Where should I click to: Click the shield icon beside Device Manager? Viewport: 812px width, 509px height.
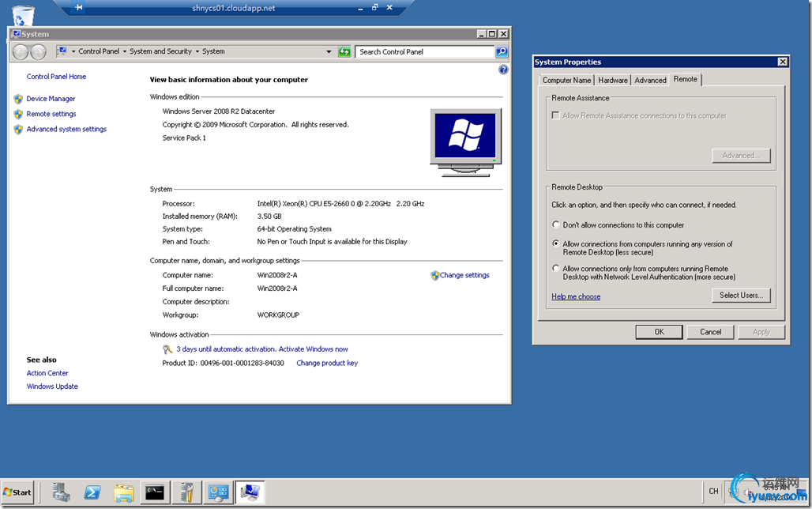(18, 99)
